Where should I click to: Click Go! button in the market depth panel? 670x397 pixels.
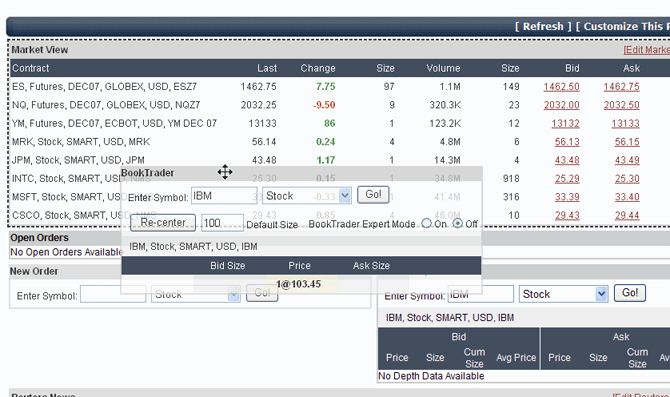click(x=630, y=293)
